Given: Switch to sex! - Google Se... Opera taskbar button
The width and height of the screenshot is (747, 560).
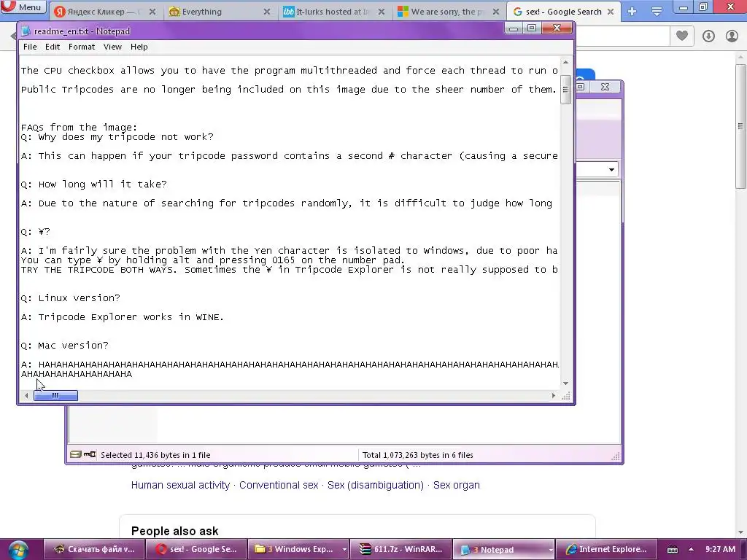Looking at the screenshot, I should click(x=196, y=549).
